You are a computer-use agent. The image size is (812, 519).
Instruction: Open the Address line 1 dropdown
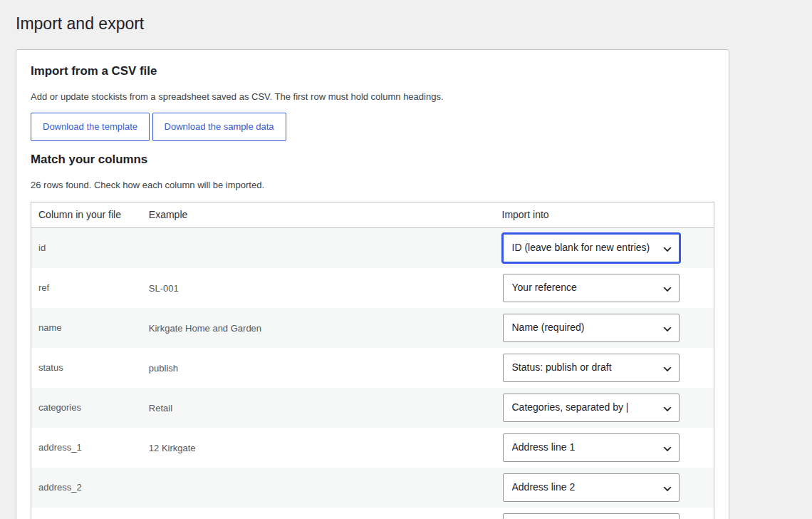click(x=591, y=448)
